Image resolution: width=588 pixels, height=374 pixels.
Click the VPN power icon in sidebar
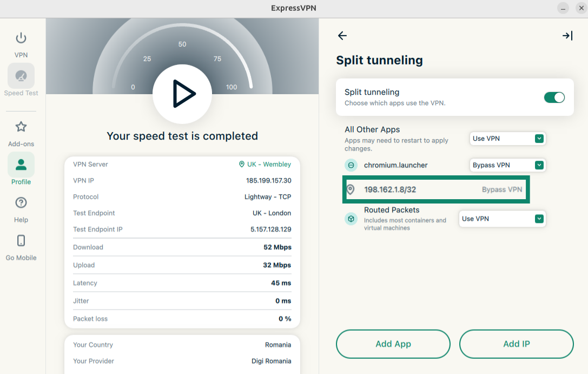pyautogui.click(x=21, y=38)
